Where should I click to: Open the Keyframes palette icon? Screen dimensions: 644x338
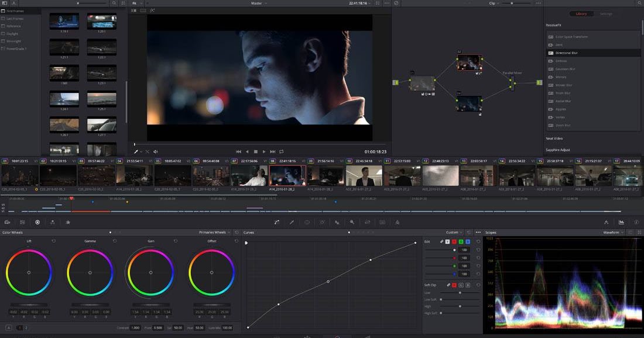[606, 222]
